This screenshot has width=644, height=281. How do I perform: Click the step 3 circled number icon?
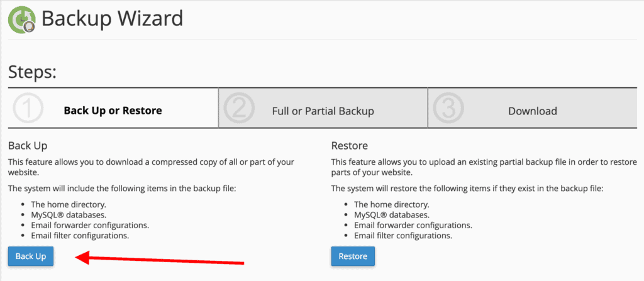[x=448, y=111]
